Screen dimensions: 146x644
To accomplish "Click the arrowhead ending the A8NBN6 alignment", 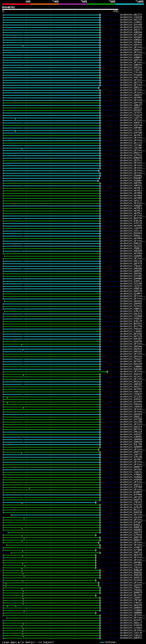I will click(96, 613).
